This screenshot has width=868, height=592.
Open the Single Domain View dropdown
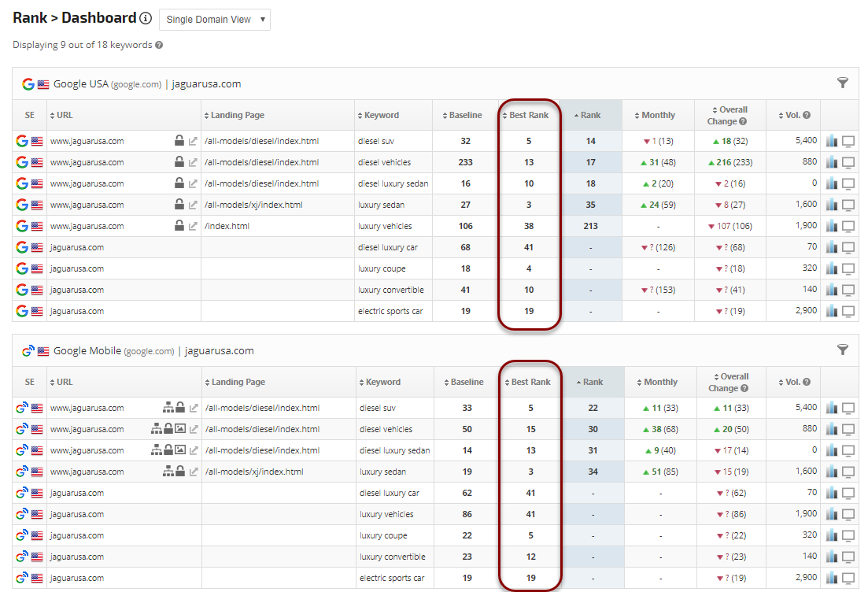[214, 20]
